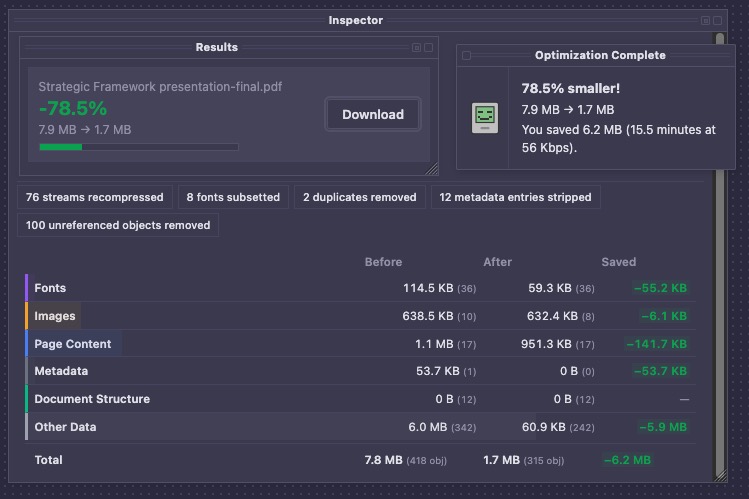Click the 2 duplicates removed chip
This screenshot has width=749, height=499.
click(x=360, y=197)
